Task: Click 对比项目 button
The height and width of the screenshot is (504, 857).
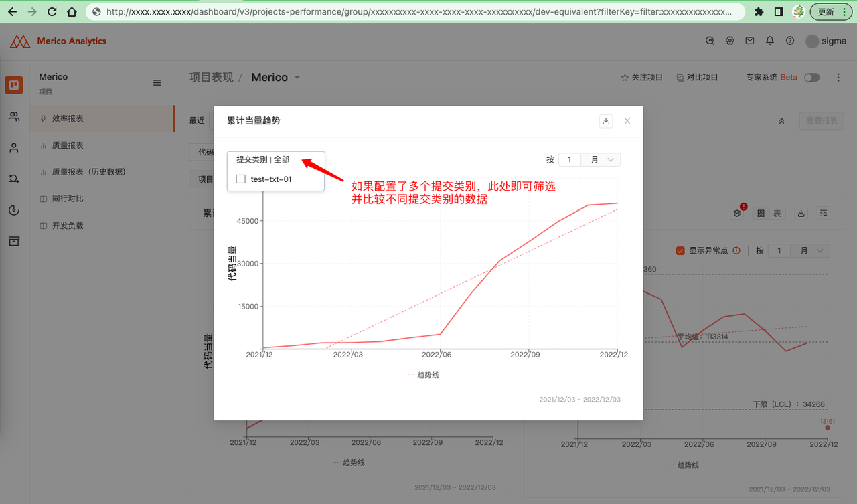Action: pos(697,78)
